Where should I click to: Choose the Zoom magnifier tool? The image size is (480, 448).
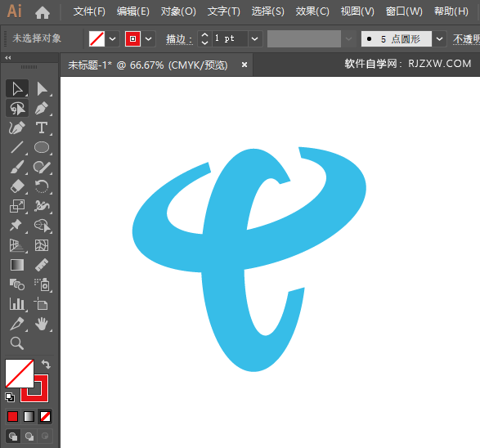(17, 343)
